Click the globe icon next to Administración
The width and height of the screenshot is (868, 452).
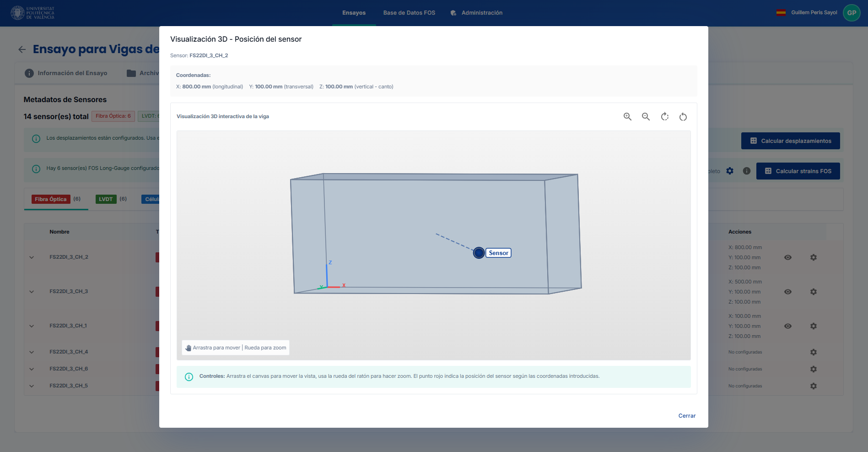coord(453,12)
